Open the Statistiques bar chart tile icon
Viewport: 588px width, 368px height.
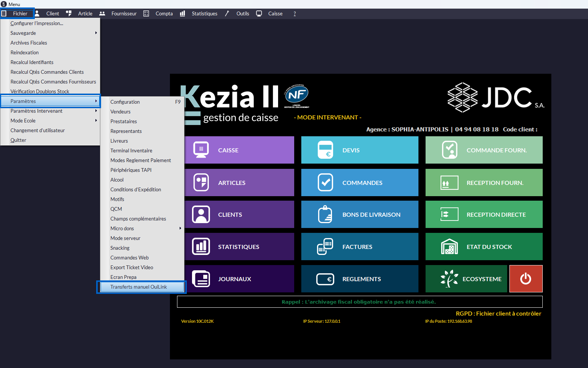201,247
